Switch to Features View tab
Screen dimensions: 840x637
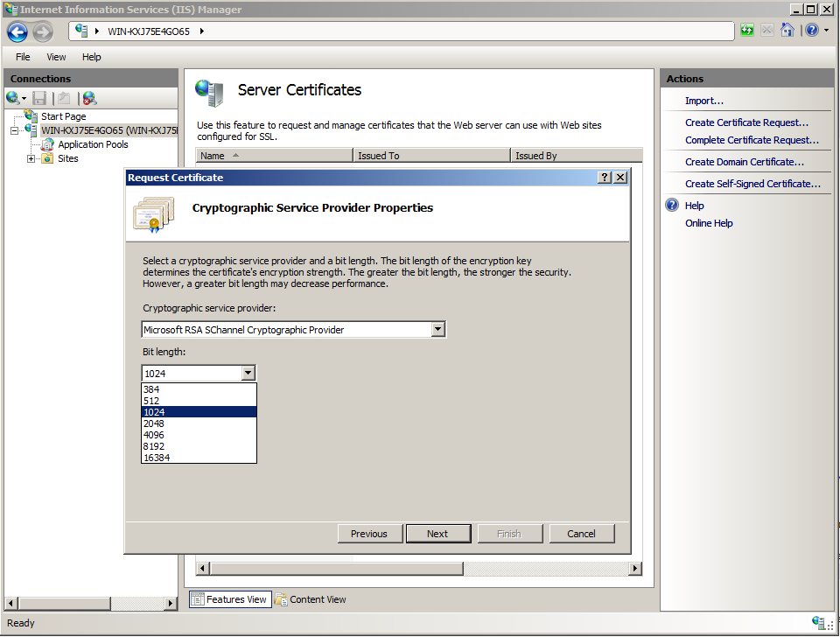230,599
